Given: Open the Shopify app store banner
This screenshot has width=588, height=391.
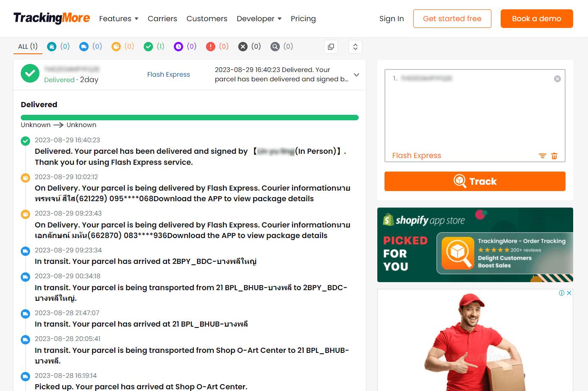Looking at the screenshot, I should 475,245.
